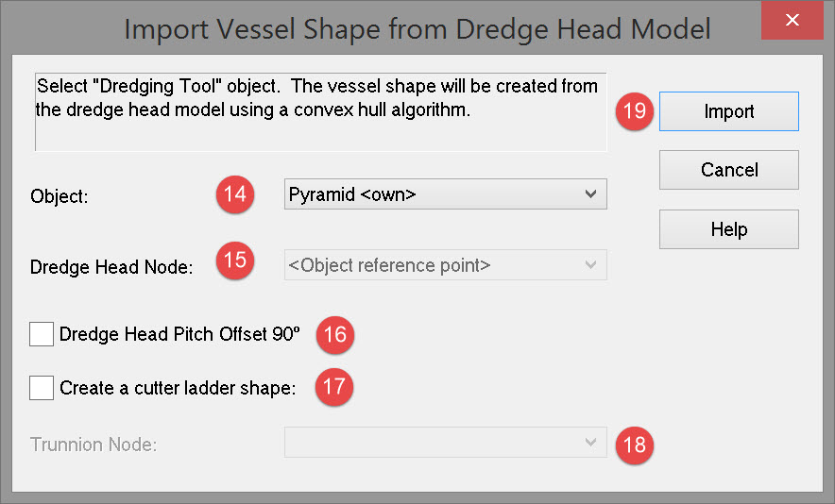
Task: Click the "Object:" field label
Action: pos(59,196)
